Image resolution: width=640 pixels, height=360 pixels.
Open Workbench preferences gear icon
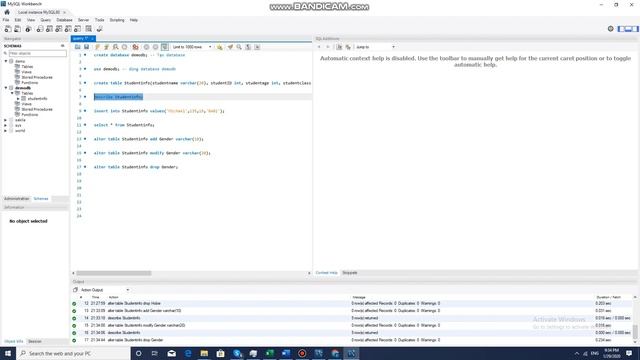[611, 29]
